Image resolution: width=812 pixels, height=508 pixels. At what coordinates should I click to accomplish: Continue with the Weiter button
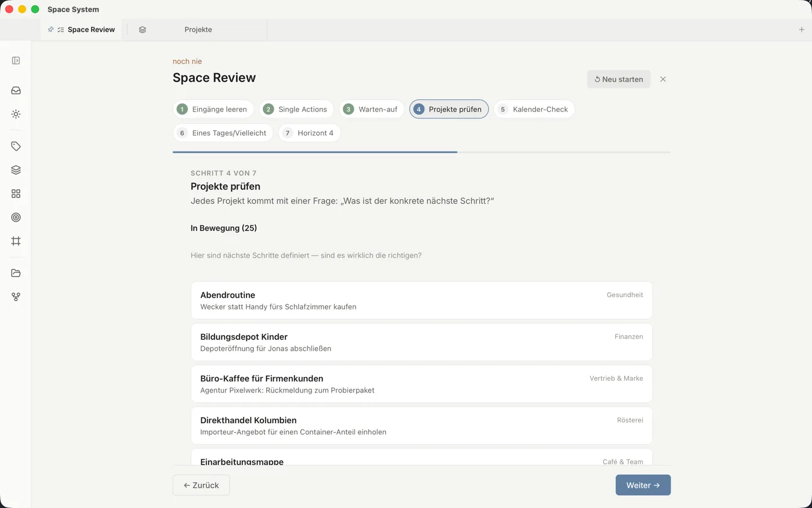point(643,485)
